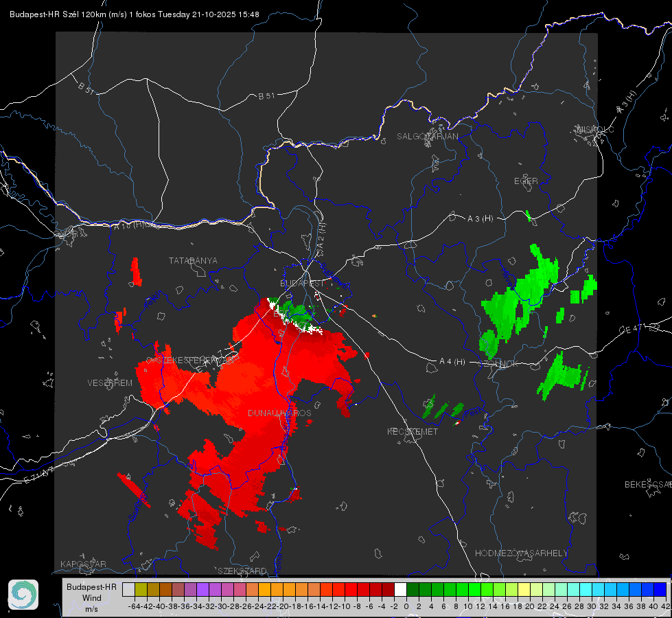
Task: Click the EGER city label
Action: click(526, 181)
